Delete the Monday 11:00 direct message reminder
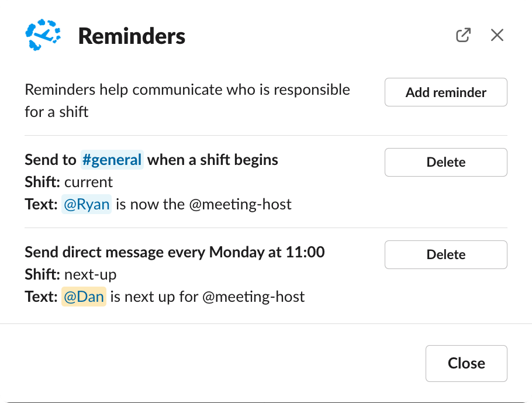 (445, 254)
